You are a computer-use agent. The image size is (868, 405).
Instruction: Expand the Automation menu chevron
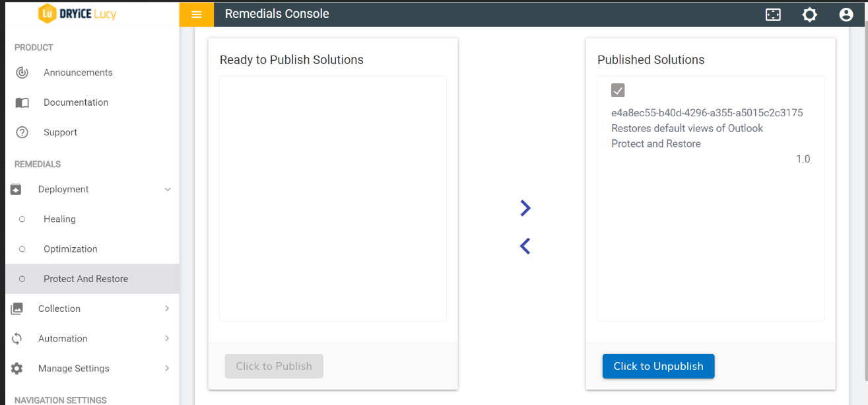167,338
